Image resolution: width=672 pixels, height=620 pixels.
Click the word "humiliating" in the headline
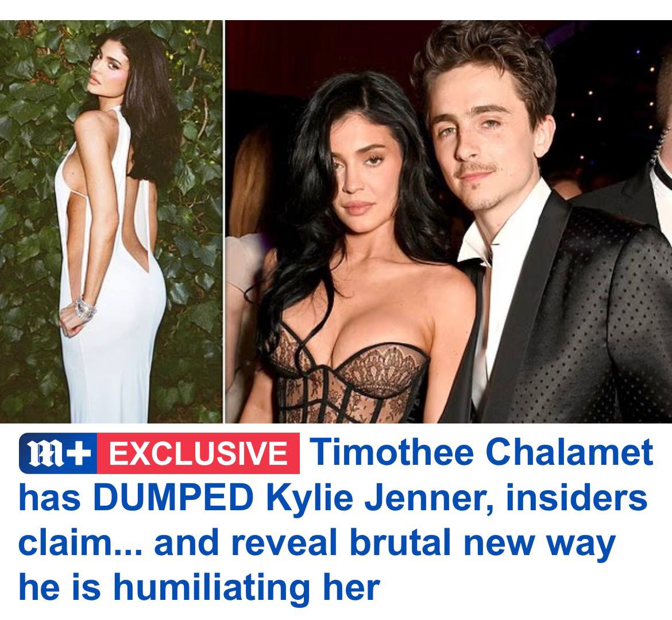point(211,590)
